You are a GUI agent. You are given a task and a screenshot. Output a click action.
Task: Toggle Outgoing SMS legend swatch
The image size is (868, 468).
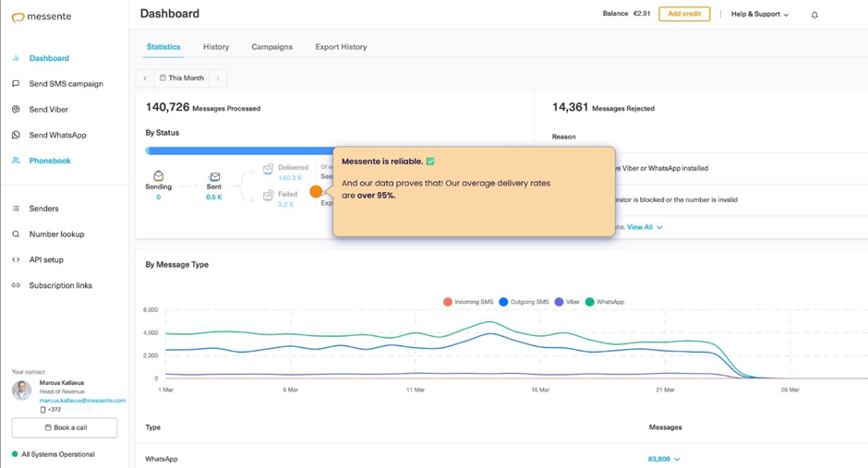pyautogui.click(x=503, y=302)
